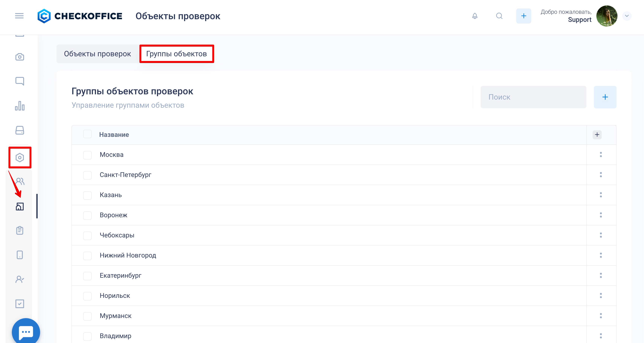Check the Москва row checkbox
The height and width of the screenshot is (343, 644).
(88, 155)
